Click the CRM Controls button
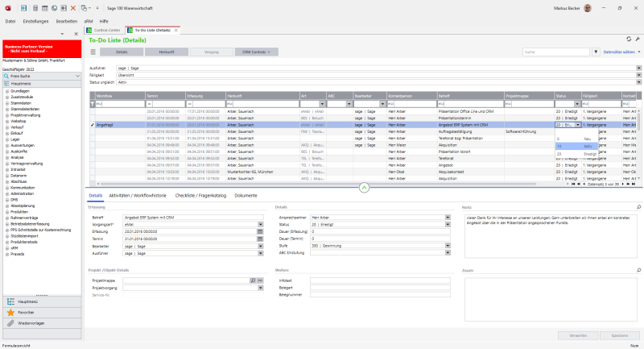Viewport: 644px width, 349px height. click(x=256, y=52)
